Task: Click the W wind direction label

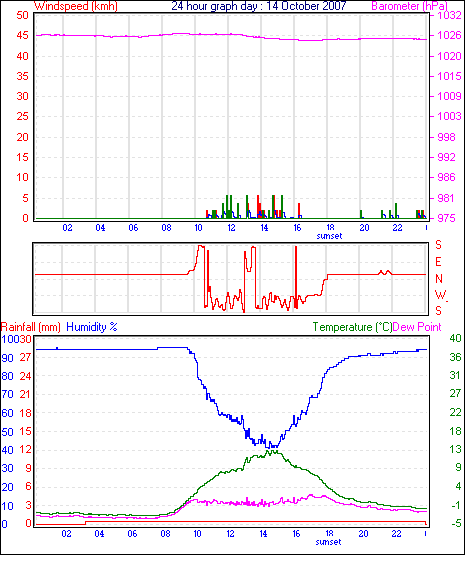Action: click(440, 295)
